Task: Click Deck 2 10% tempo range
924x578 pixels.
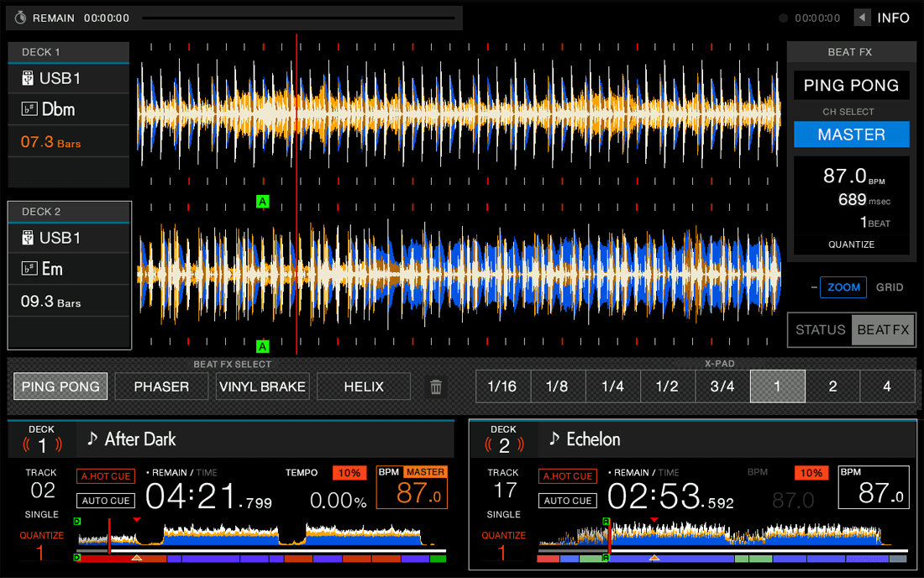Action: pos(811,473)
